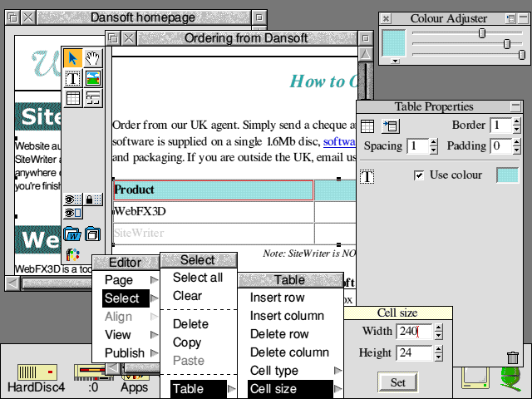Send Ordering from Dansoft window to back
The height and width of the screenshot is (399, 532).
pyautogui.click(x=113, y=38)
